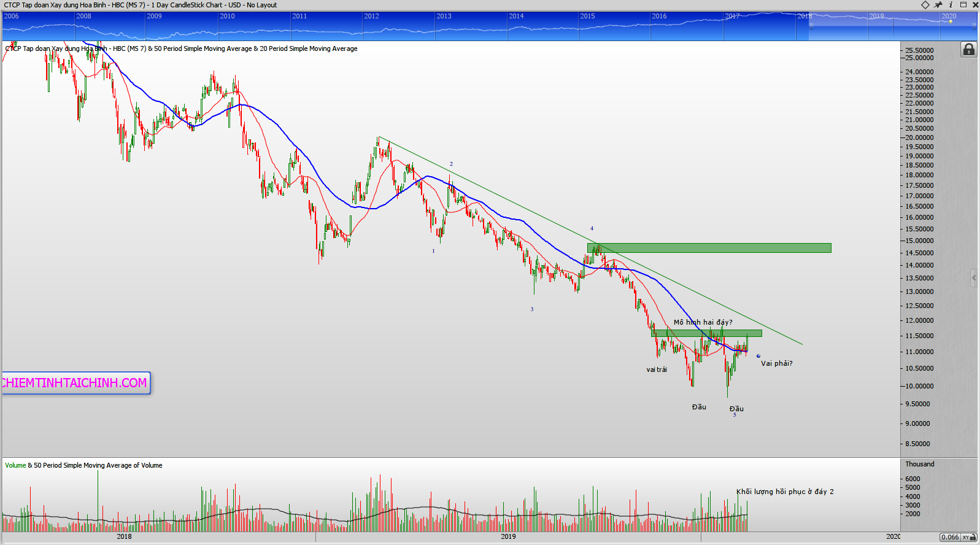Expand the collapsed right side panel arrow
Image resolution: width=980 pixels, height=545 pixels.
(974, 278)
